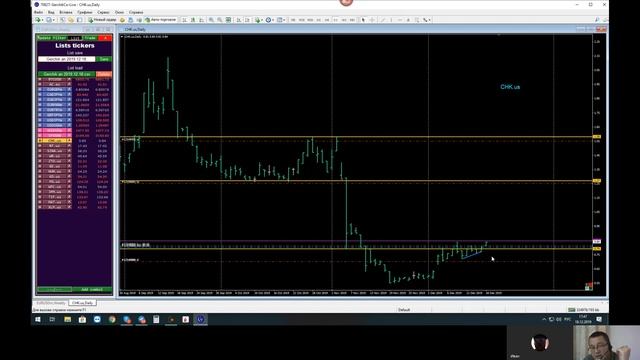Image resolution: width=640 pixels, height=360 pixels.
Task: Open the search icon at toolbar right
Action: click(597, 20)
